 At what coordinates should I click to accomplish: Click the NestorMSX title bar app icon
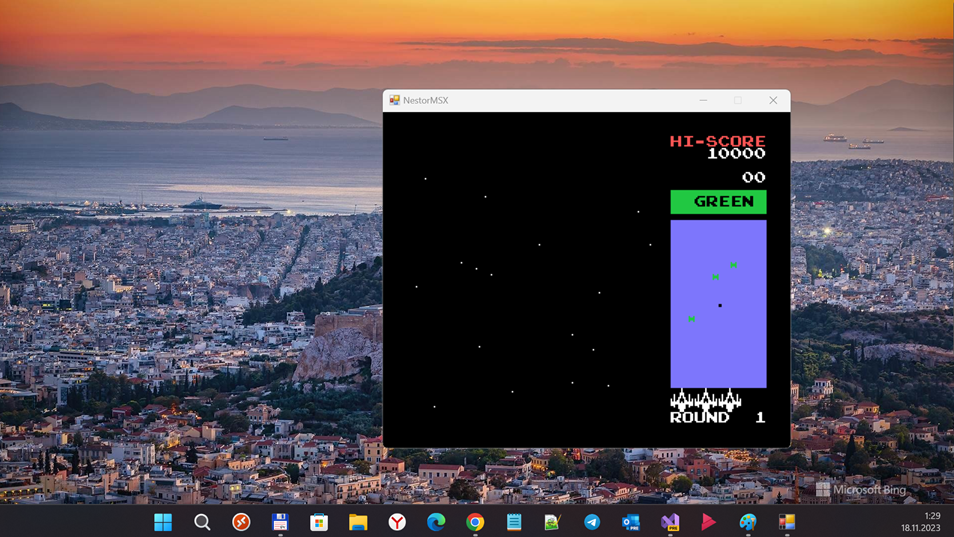[394, 100]
